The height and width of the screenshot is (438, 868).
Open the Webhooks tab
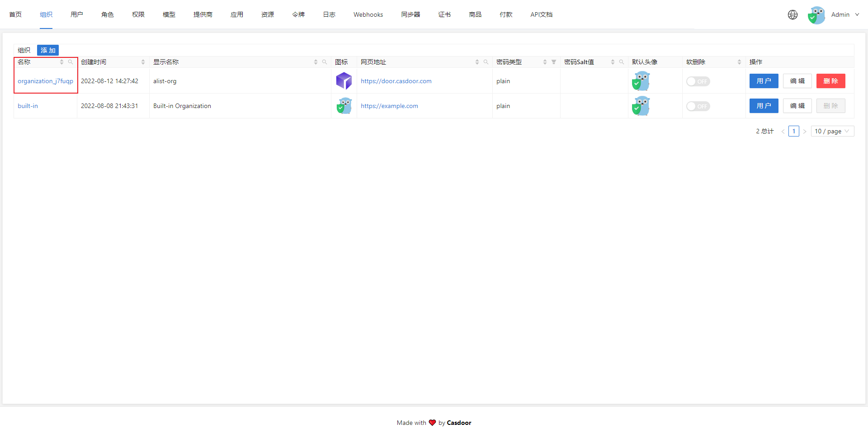click(x=368, y=14)
